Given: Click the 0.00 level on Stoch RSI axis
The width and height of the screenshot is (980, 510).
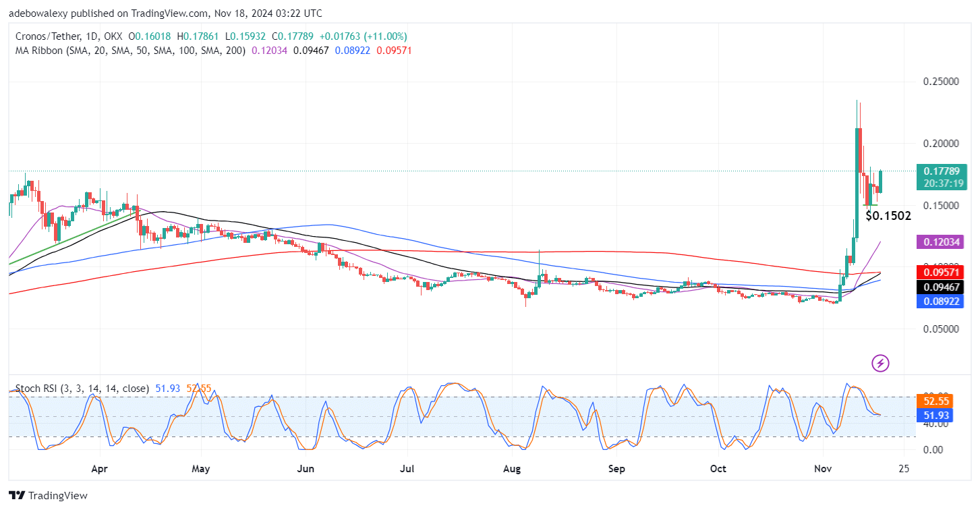Looking at the screenshot, I should 934,449.
